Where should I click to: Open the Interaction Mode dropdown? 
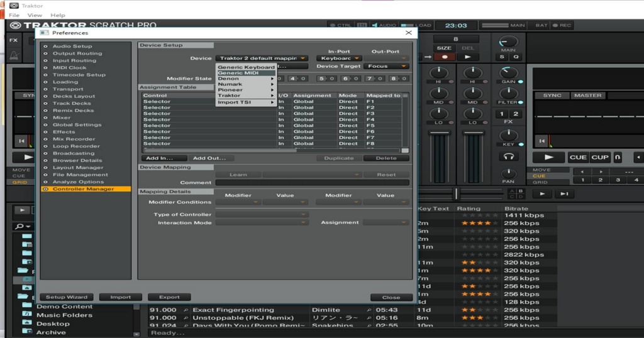coord(262,222)
